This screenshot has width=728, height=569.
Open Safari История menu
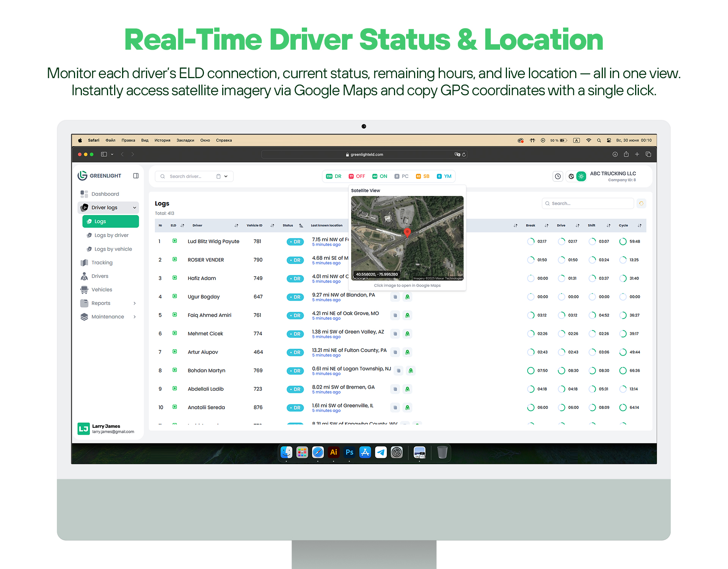point(162,140)
